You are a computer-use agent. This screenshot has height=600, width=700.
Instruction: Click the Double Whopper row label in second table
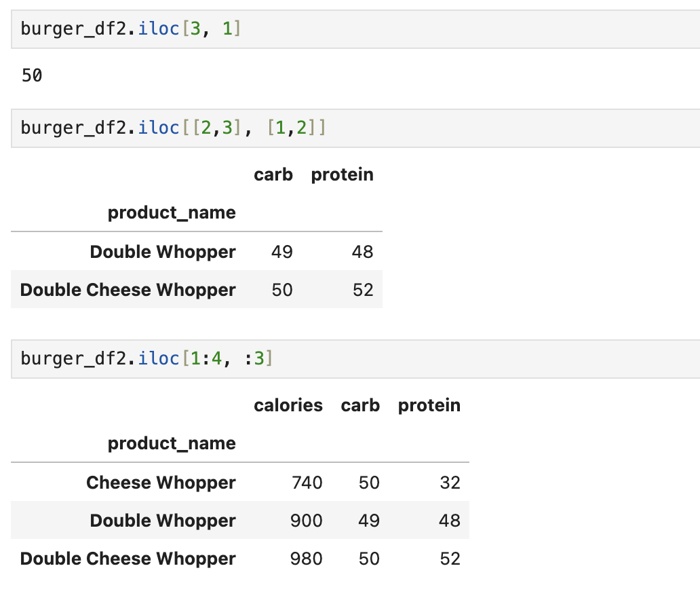click(163, 252)
